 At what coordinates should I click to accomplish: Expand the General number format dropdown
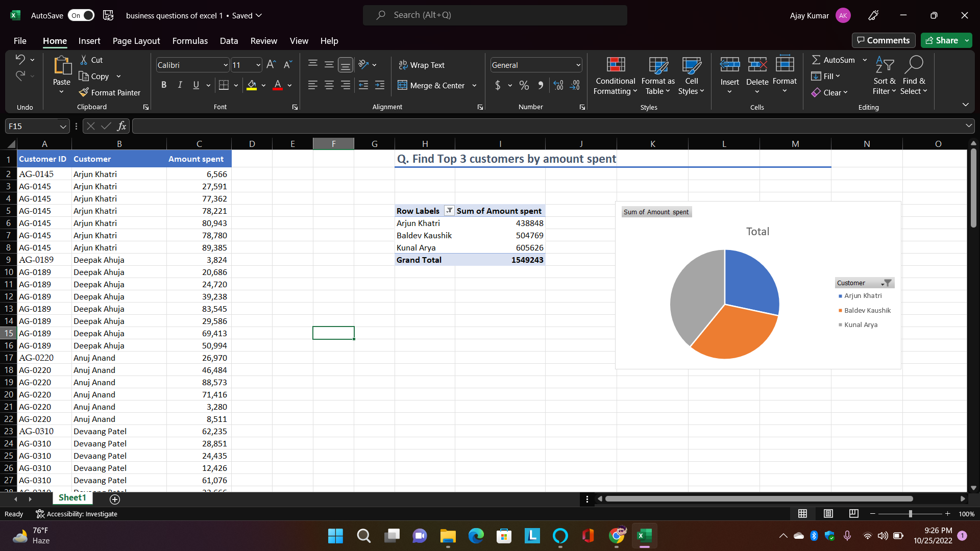[578, 65]
